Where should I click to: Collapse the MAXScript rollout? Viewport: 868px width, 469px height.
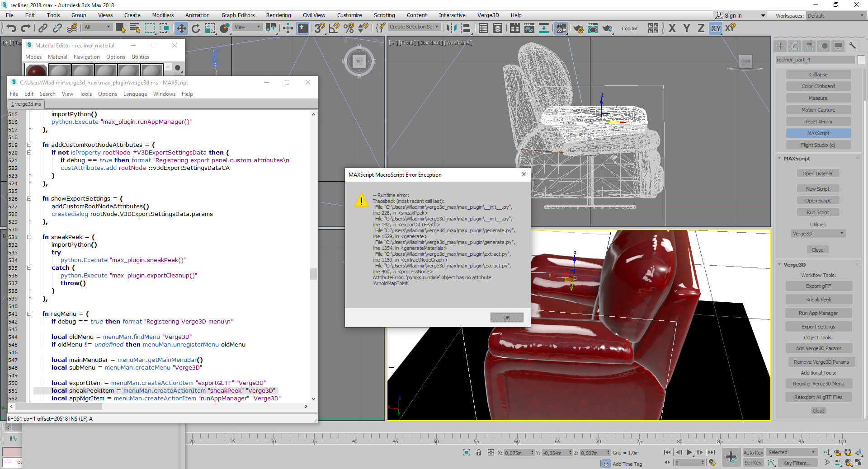(x=797, y=159)
